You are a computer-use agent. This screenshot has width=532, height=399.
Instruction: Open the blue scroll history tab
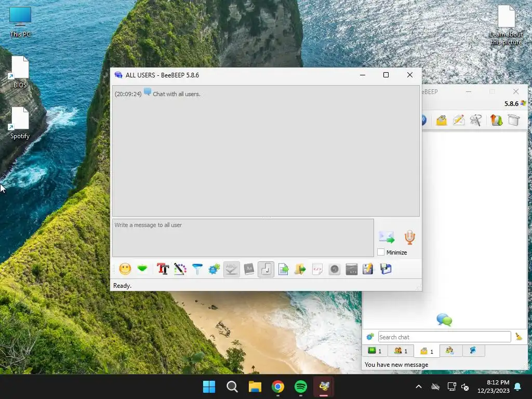pos(473,351)
